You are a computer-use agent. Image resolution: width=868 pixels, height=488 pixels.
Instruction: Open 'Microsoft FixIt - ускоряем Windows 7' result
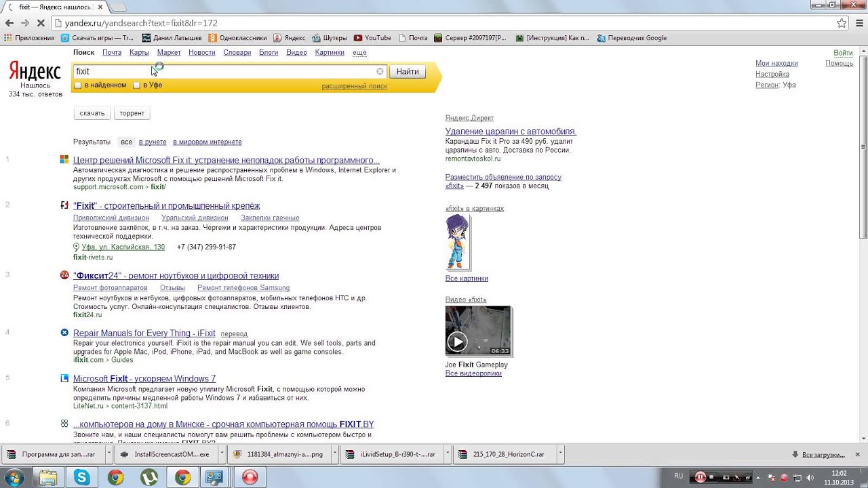coord(144,379)
